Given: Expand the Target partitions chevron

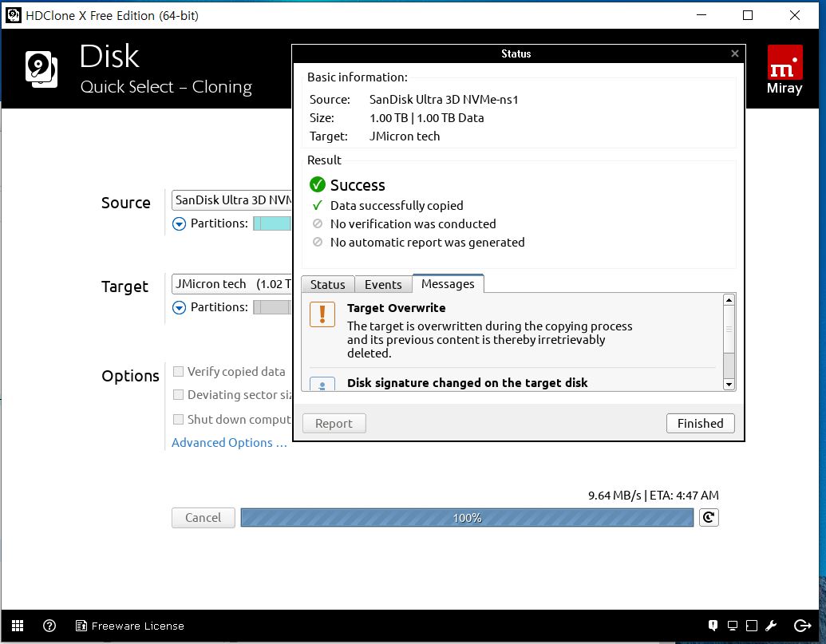Looking at the screenshot, I should point(179,308).
